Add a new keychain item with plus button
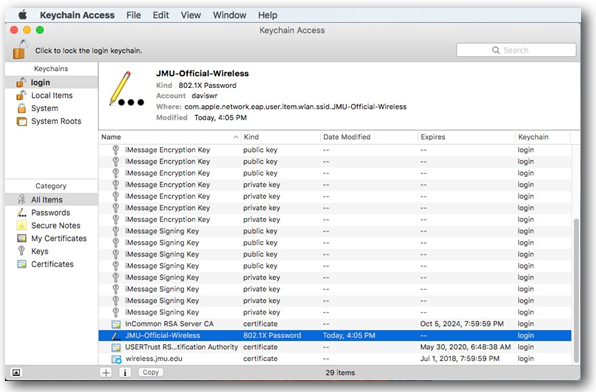 coord(106,373)
